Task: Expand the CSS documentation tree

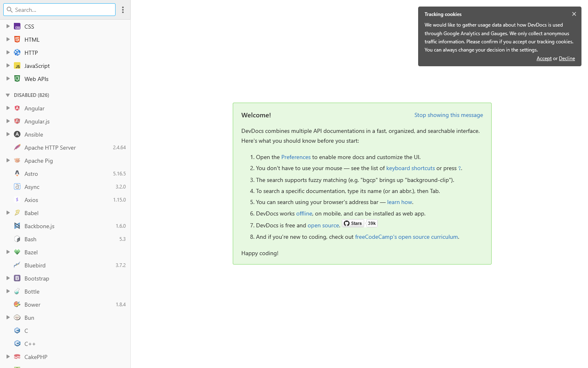Action: point(8,26)
